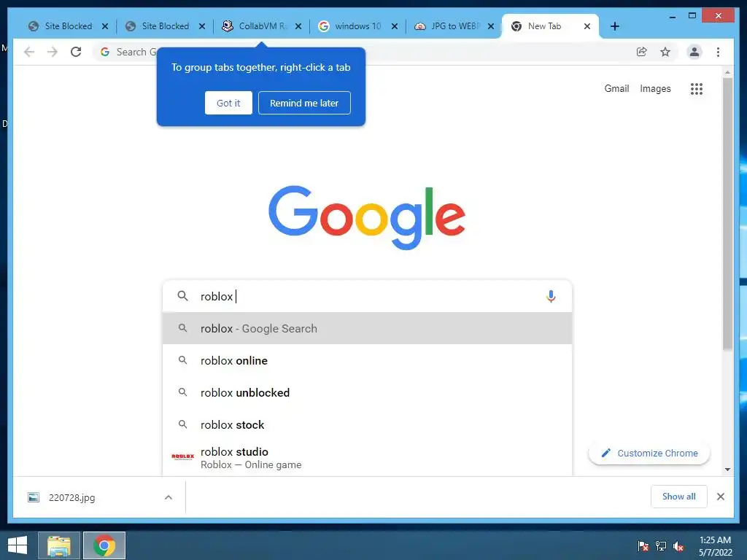747x560 pixels.
Task: Open the 220728.jpg downloaded file
Action: [72, 497]
